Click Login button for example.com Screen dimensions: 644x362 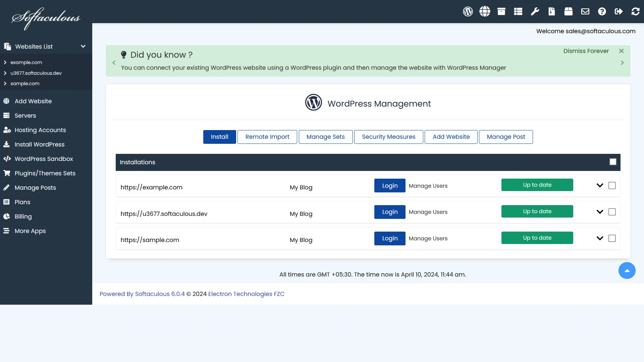(389, 185)
